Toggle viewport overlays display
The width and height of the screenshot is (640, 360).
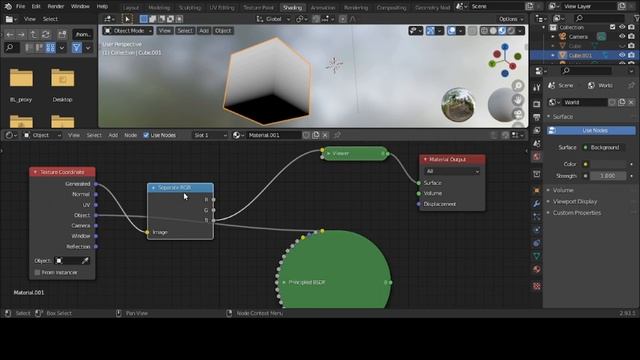pos(451,31)
